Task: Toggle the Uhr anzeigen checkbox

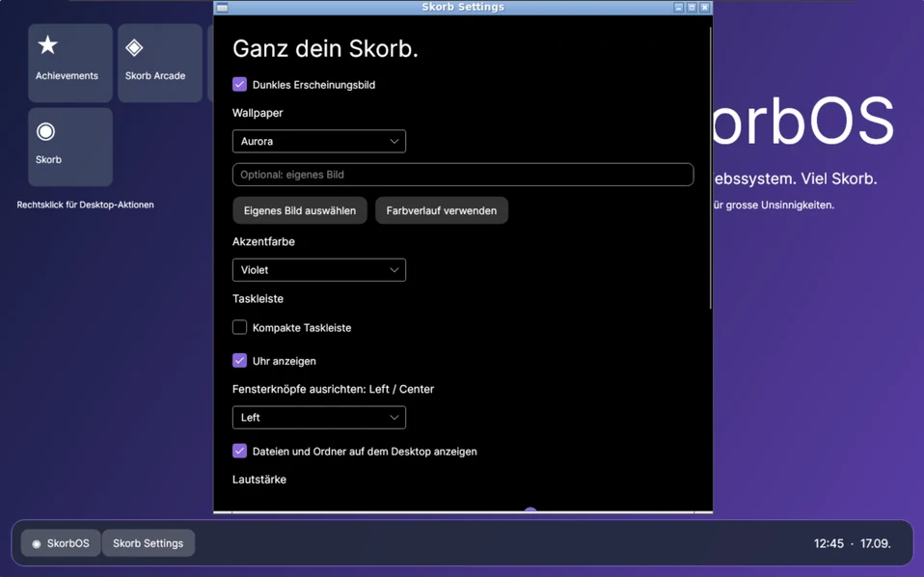Action: coord(239,361)
